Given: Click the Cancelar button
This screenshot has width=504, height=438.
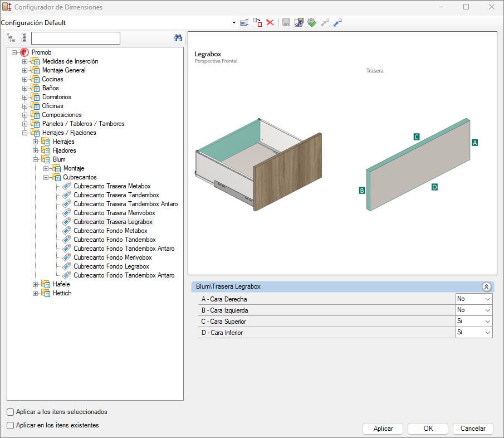Looking at the screenshot, I should [473, 429].
